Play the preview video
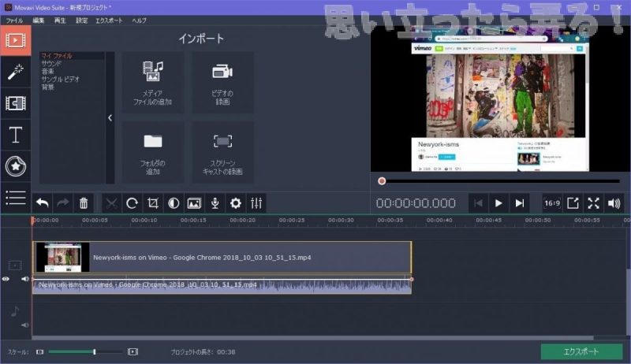The width and height of the screenshot is (631, 364). click(x=498, y=203)
